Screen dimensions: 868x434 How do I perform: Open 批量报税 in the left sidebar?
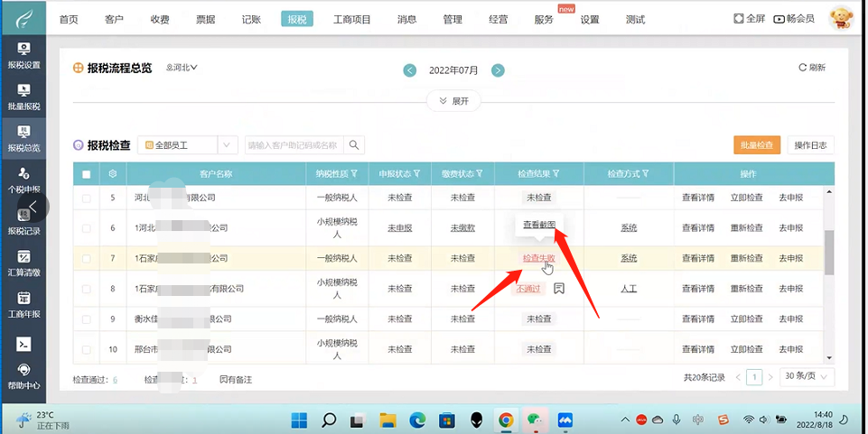23,96
